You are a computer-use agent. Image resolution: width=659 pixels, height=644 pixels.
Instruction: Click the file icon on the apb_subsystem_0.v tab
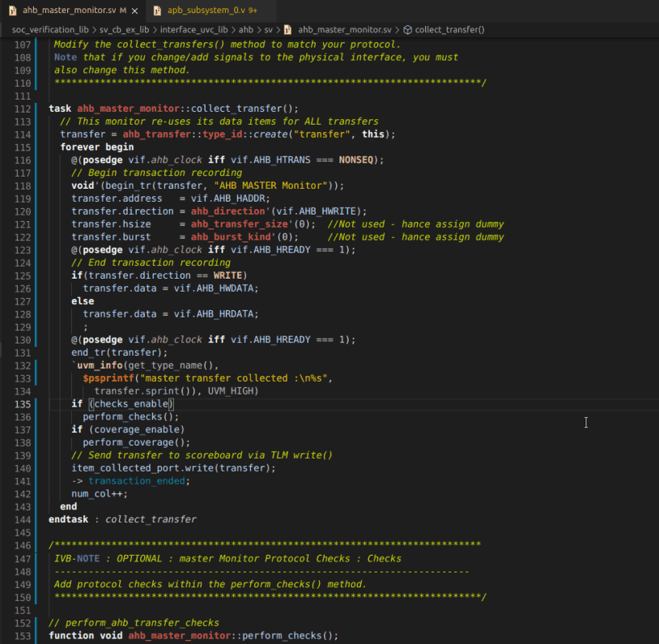click(159, 12)
